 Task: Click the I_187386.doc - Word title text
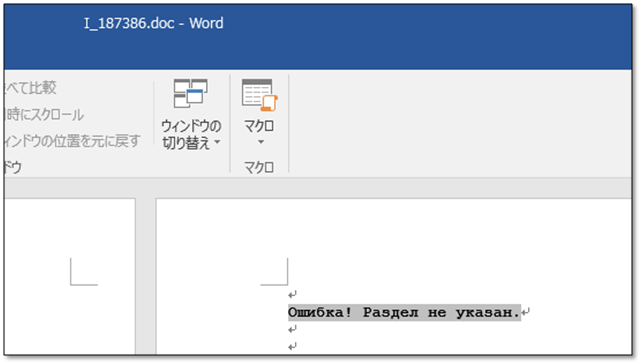pyautogui.click(x=154, y=23)
